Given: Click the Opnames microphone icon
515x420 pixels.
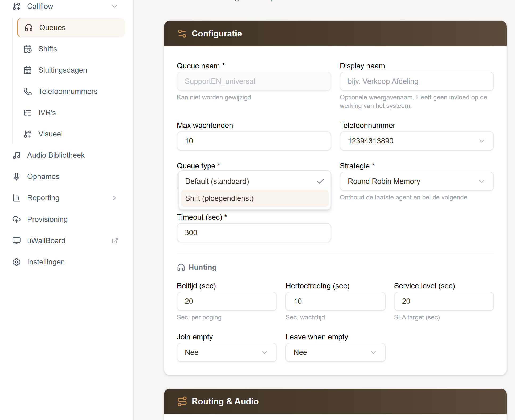Looking at the screenshot, I should click(17, 177).
